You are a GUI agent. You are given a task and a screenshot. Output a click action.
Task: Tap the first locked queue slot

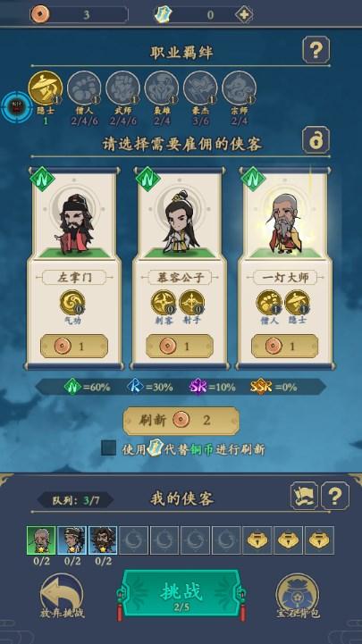pyautogui.click(x=257, y=540)
